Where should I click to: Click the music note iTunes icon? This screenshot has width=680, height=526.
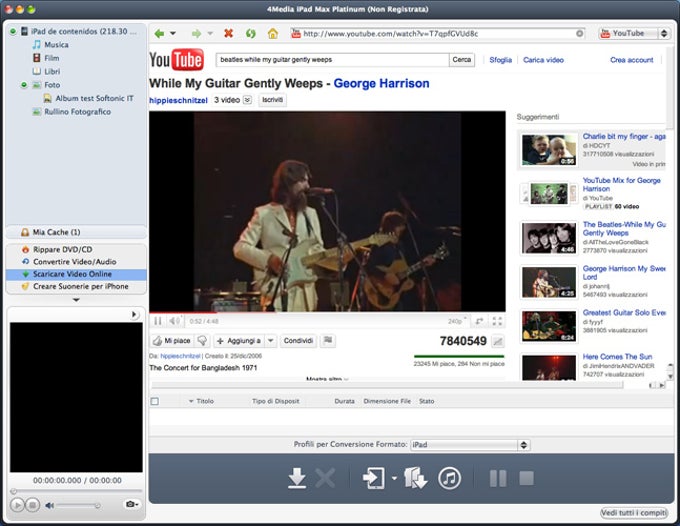(x=449, y=478)
